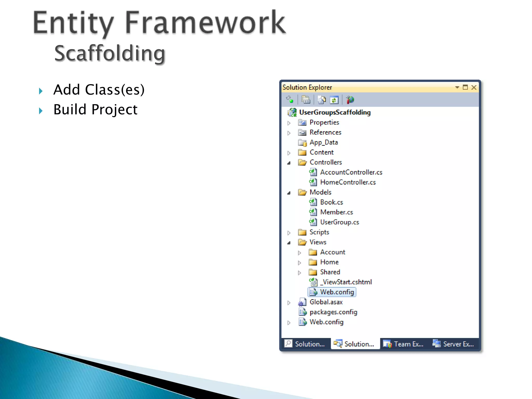532x399 pixels.
Task: Open the Solution Explorer window position dropdown
Action: (457, 88)
